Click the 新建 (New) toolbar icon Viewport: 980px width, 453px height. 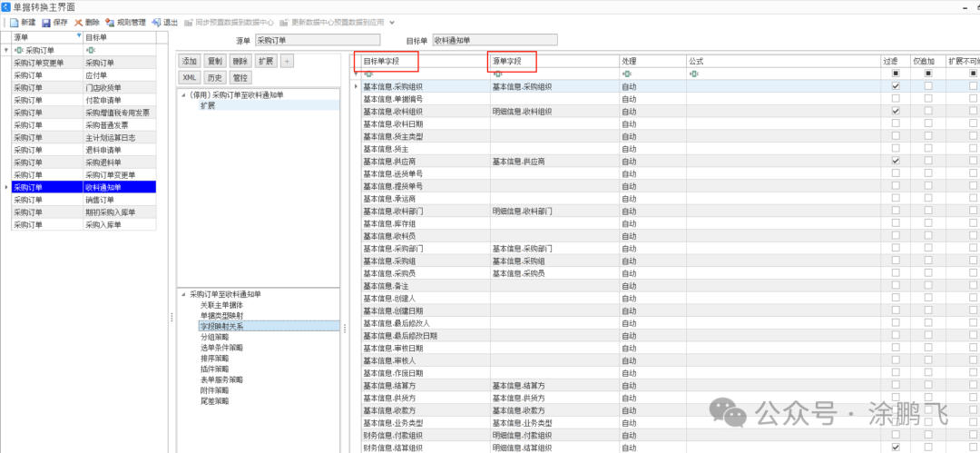pos(15,22)
